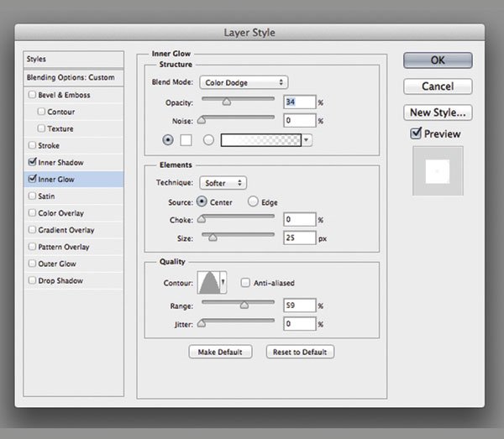Uncheck the Inner Shadow effect checkbox
The image size is (504, 439).
pos(32,162)
